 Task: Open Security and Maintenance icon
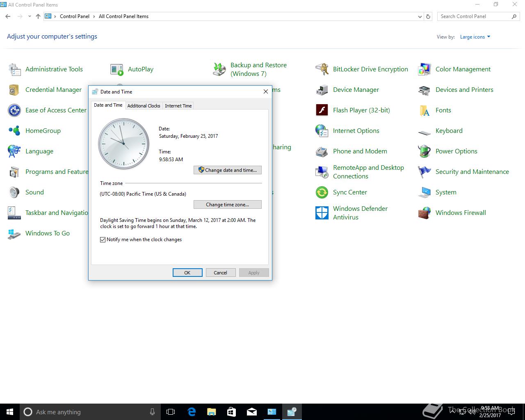coord(425,172)
